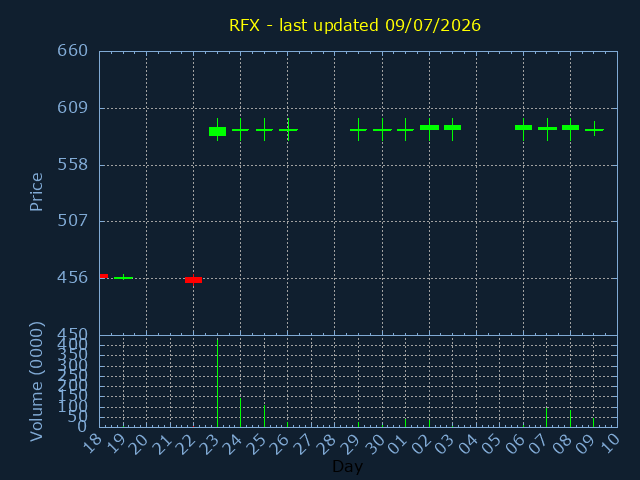This screenshot has height=480, width=640.
Task: Click the 456 price axis label
Action: 72,278
